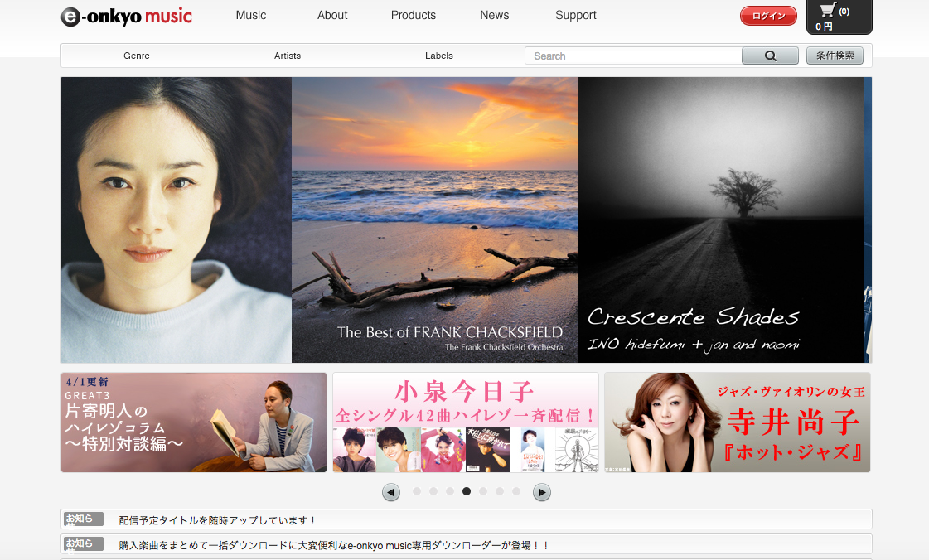929x560 pixels.
Task: Click the magnifying glass search button
Action: click(770, 56)
